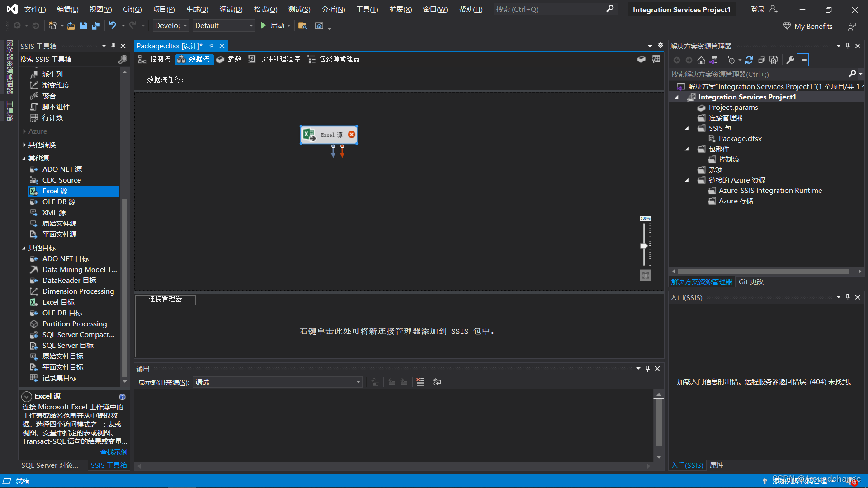Viewport: 868px width, 488px height.
Task: Open properties via the wrench icon
Action: (790, 60)
